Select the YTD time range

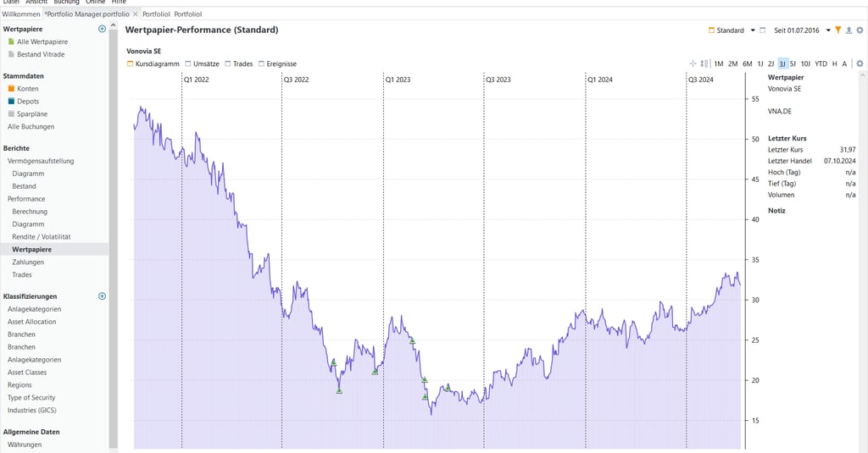(x=821, y=64)
